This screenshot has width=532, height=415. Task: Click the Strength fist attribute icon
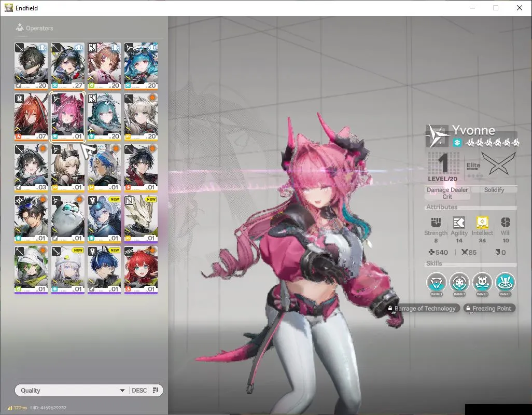click(436, 222)
